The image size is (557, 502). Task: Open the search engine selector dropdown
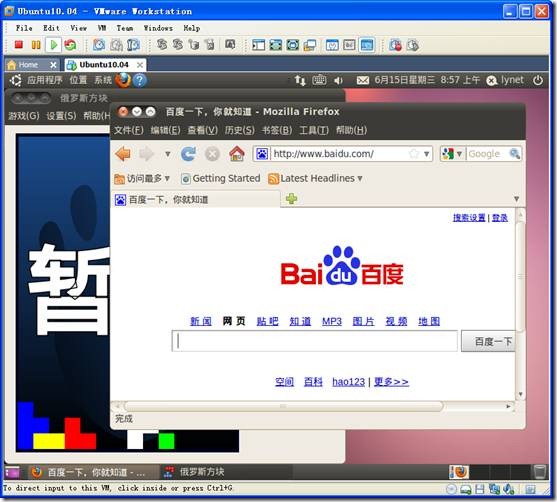tap(451, 154)
